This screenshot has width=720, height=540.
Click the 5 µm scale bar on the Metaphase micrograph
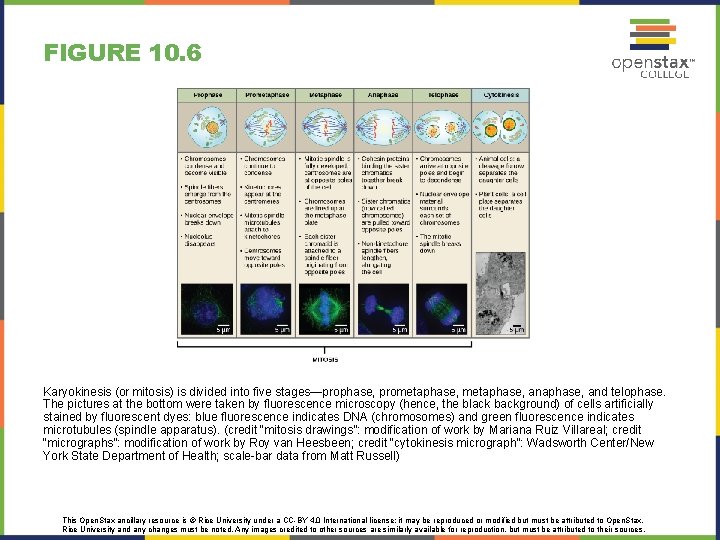(x=341, y=329)
